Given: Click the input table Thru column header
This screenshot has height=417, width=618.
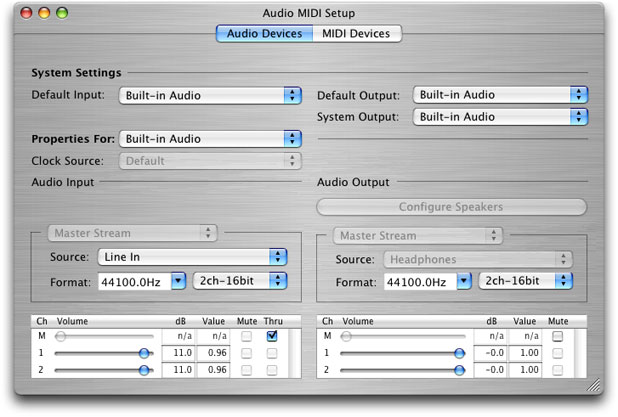Looking at the screenshot, I should 273,321.
